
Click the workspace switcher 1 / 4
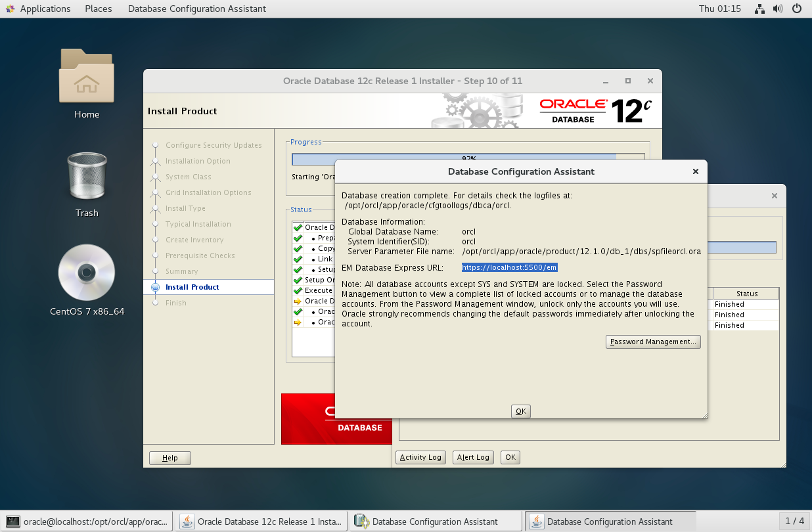pos(794,521)
